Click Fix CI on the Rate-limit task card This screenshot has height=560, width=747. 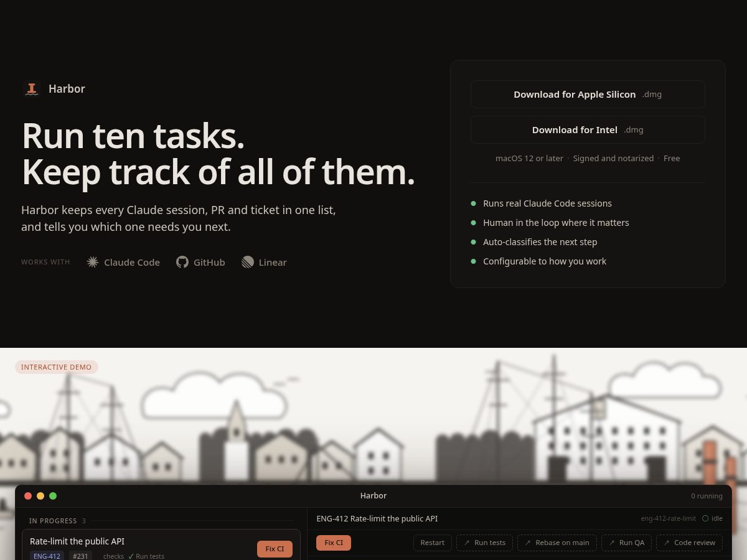pos(275,549)
